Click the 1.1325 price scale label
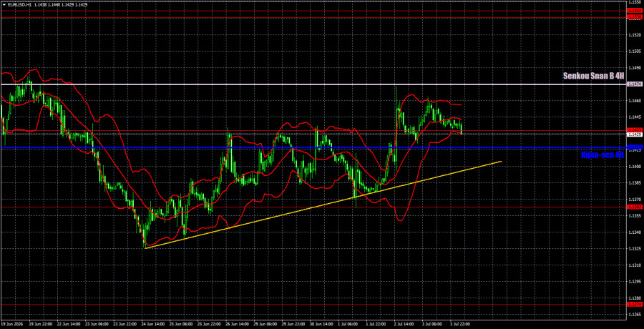 [633, 248]
